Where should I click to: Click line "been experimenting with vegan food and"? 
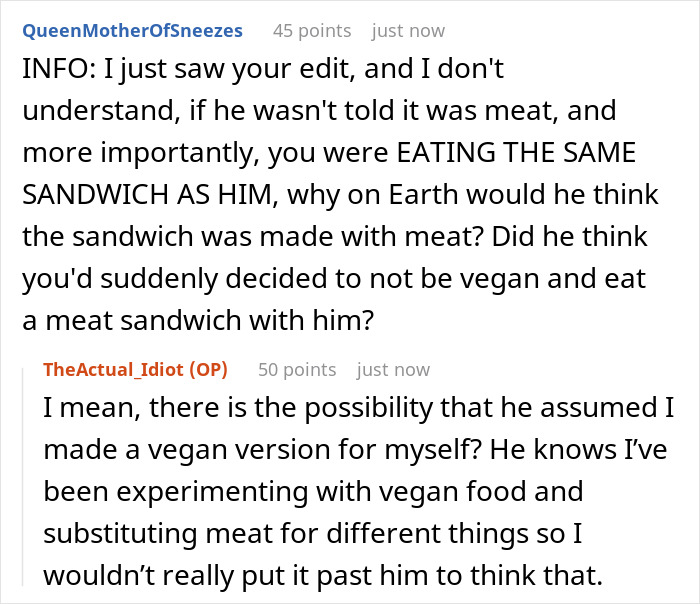312,493
